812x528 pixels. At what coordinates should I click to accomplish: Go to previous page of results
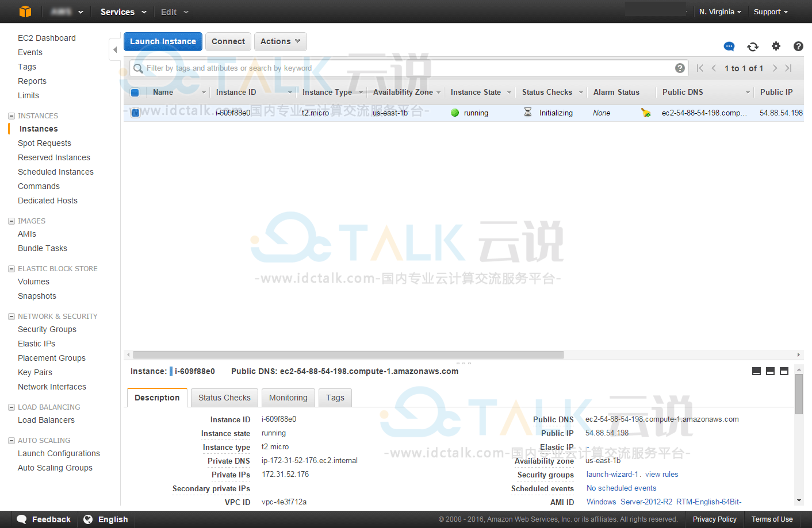[x=714, y=68]
